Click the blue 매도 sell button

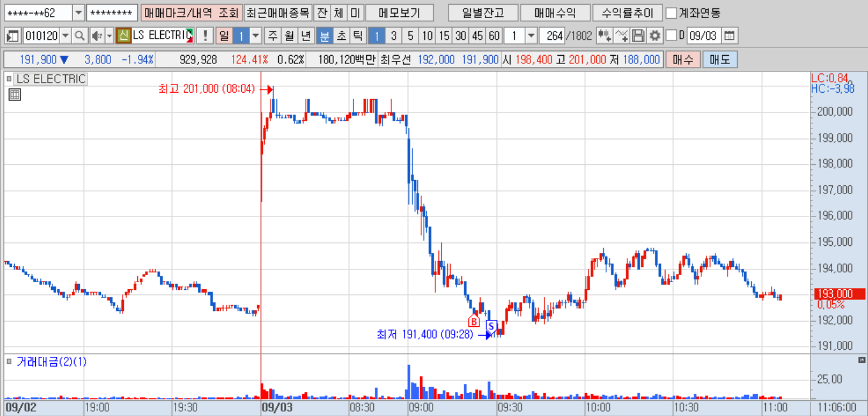tap(720, 60)
